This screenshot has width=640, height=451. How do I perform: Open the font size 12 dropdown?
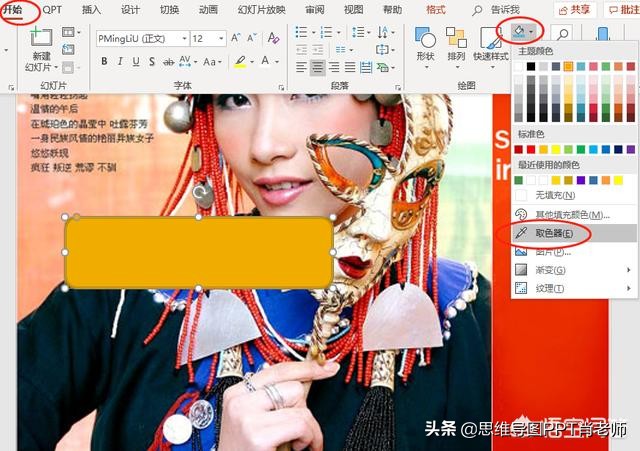click(x=221, y=39)
